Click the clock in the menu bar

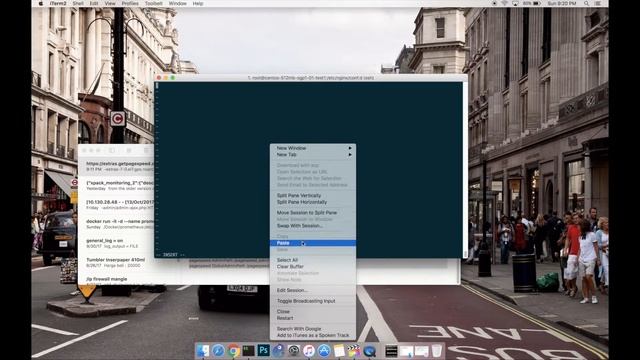coord(562,3)
